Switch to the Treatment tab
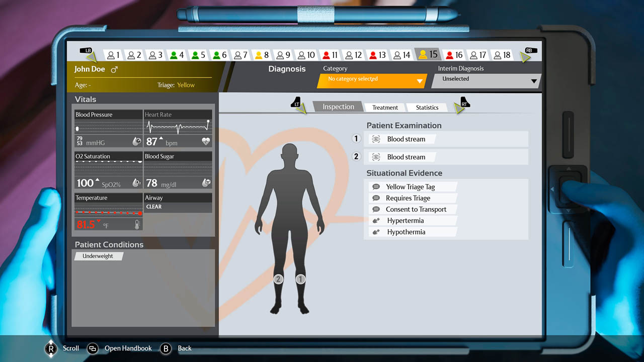Image resolution: width=644 pixels, height=362 pixels. click(384, 107)
